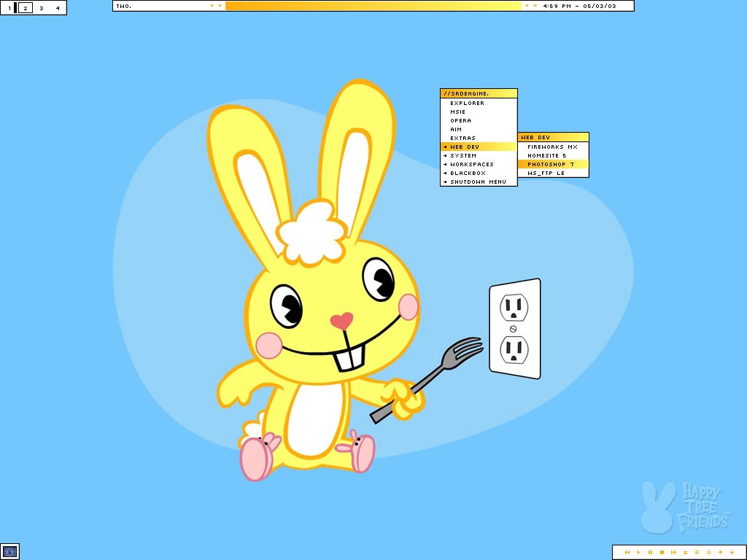Click left arrow beside the TWO workspace label
The width and height of the screenshot is (747, 560).
(212, 6)
